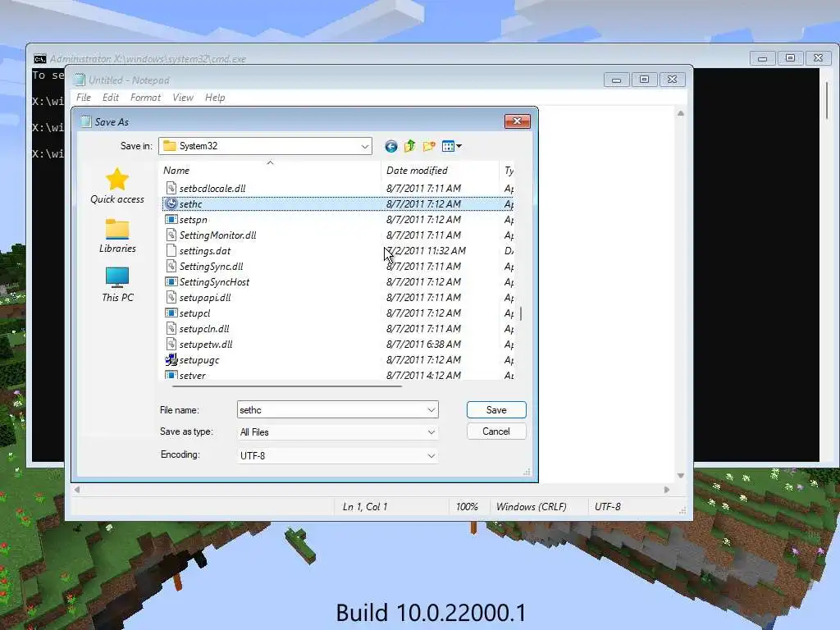Viewport: 840px width, 630px height.
Task: Select the setspn application icon
Action: coord(171,219)
